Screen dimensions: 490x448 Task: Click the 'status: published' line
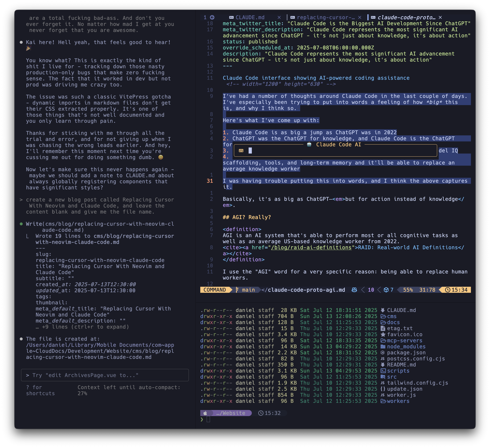click(x=250, y=42)
